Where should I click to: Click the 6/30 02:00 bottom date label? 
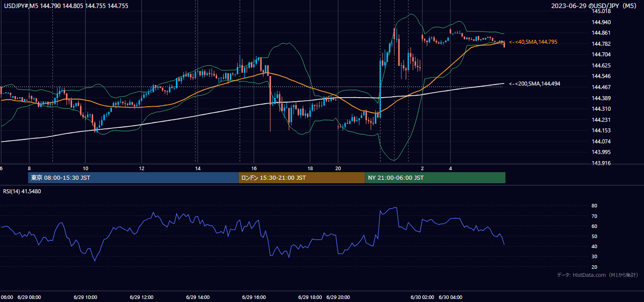(422, 297)
